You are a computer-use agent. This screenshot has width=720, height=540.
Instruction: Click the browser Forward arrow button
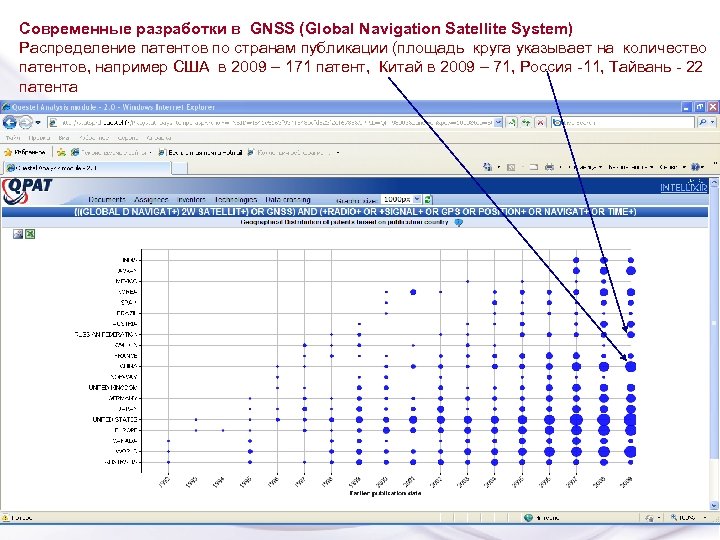(x=25, y=123)
